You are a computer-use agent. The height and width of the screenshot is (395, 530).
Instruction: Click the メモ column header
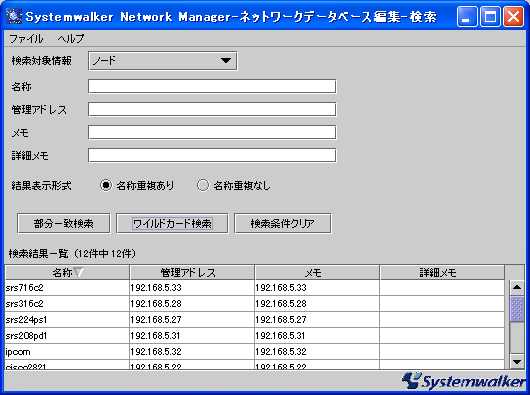point(317,272)
